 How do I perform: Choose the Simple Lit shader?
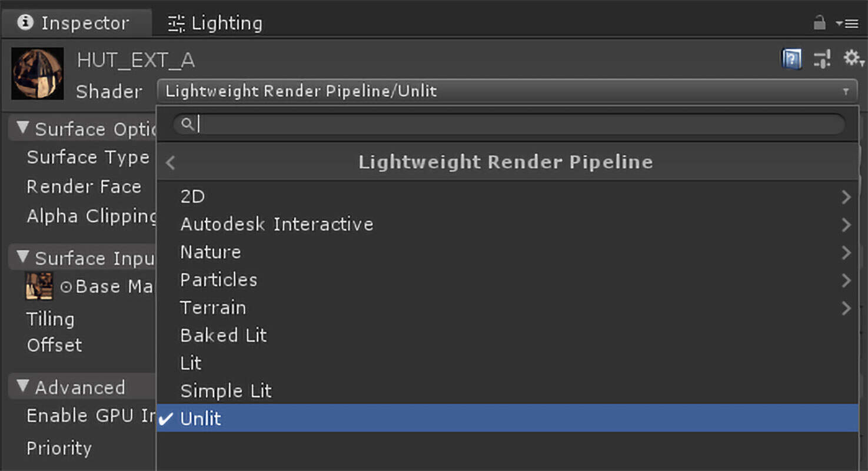(x=226, y=391)
